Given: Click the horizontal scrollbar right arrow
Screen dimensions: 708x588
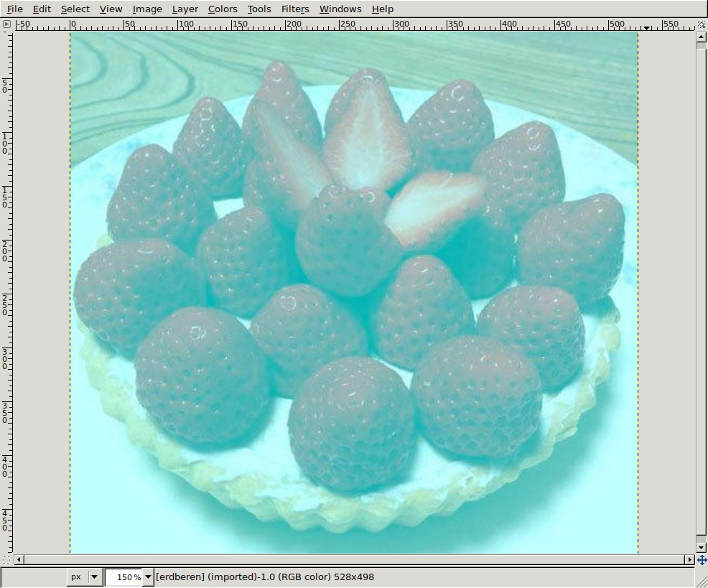Looking at the screenshot, I should [x=690, y=559].
